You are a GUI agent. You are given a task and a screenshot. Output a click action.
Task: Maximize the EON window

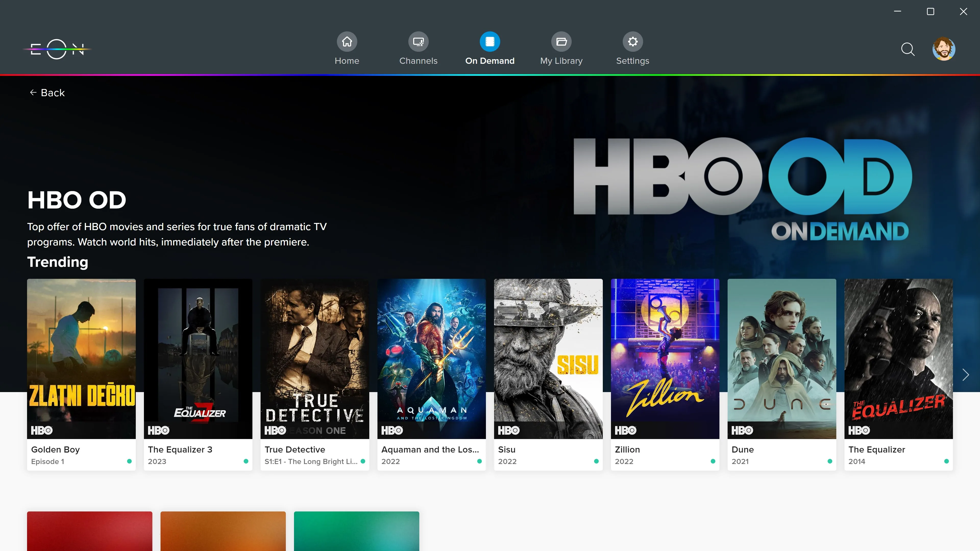point(930,11)
